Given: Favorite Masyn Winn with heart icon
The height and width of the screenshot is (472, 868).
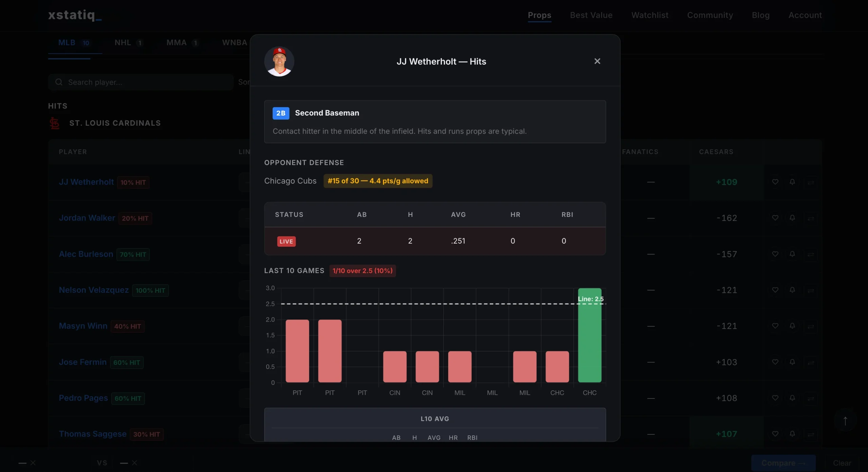Looking at the screenshot, I should (775, 326).
